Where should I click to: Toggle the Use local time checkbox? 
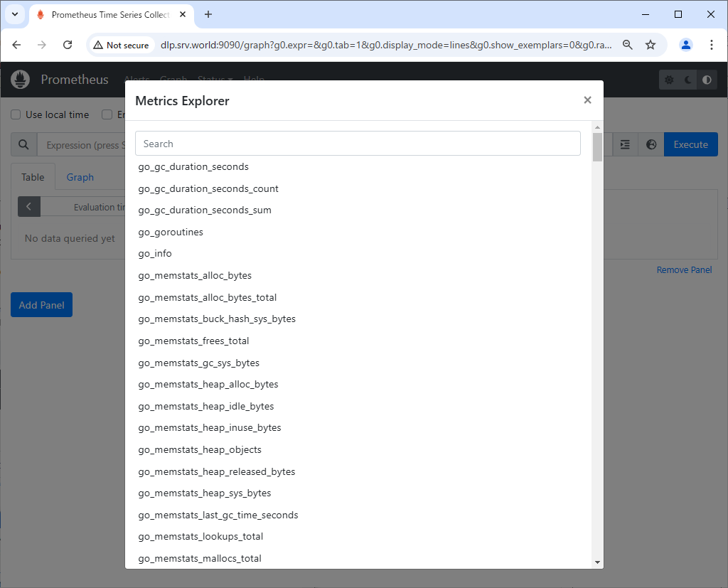(x=16, y=114)
